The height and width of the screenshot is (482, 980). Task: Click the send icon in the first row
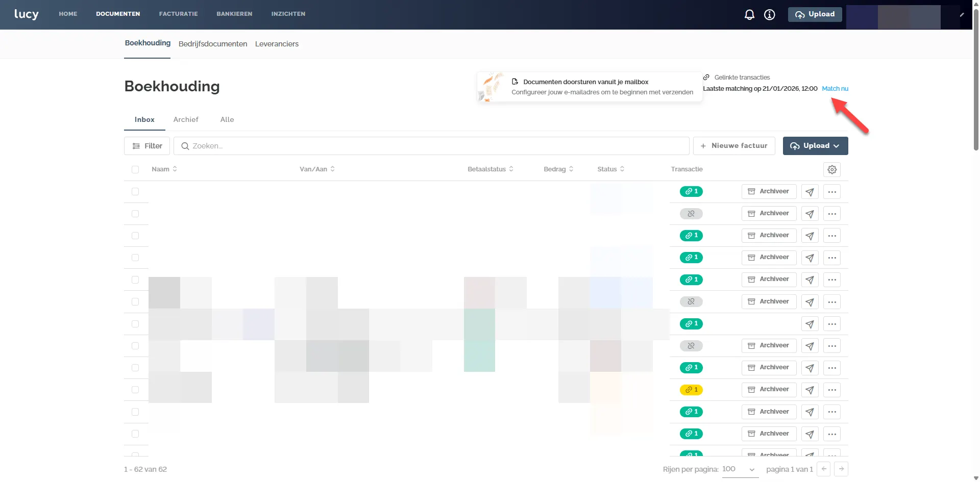(810, 192)
